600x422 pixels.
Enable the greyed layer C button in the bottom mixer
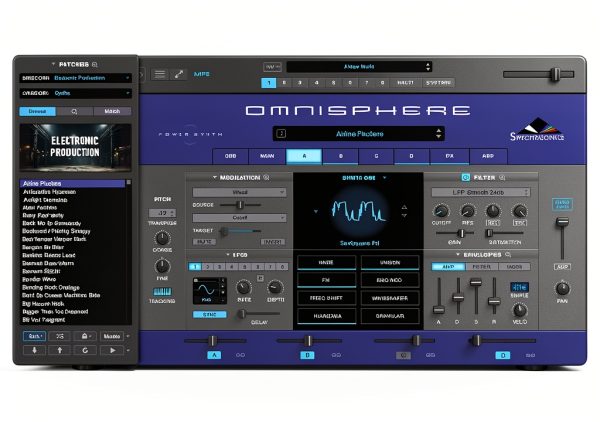pyautogui.click(x=403, y=355)
